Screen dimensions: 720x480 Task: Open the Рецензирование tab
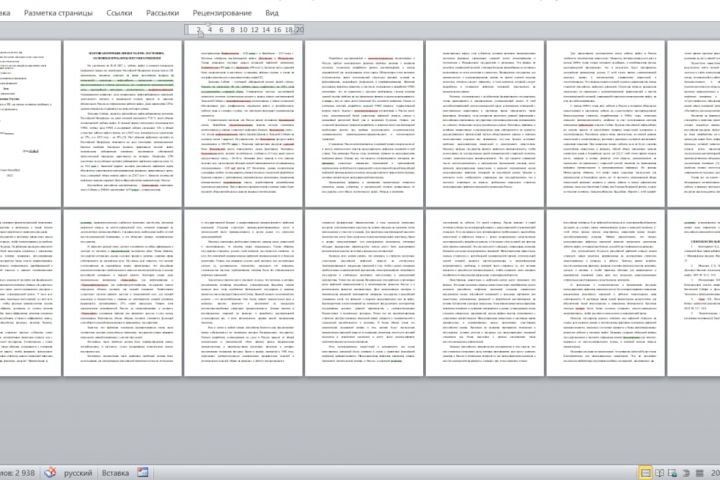tap(222, 13)
